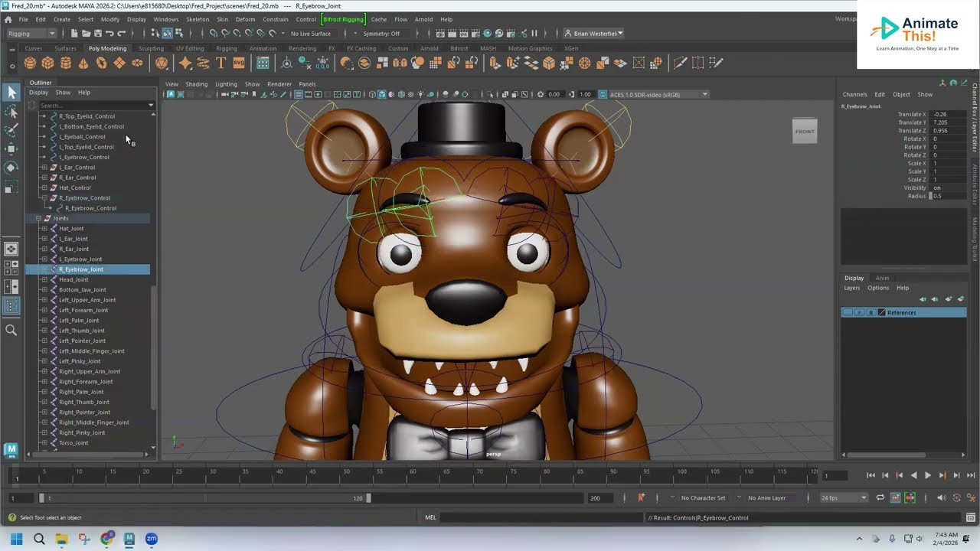This screenshot has width=980, height=551.
Task: Open the Rigging menu set dropdown
Action: pos(31,34)
